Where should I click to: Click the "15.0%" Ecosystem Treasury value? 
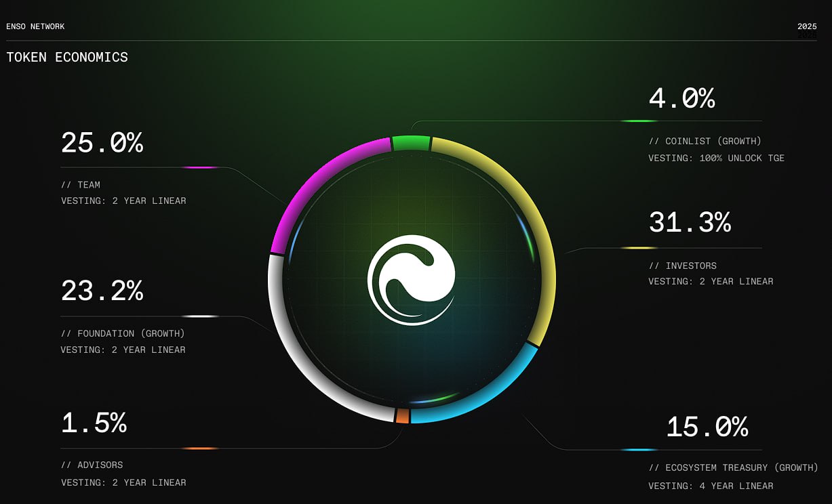tap(707, 427)
